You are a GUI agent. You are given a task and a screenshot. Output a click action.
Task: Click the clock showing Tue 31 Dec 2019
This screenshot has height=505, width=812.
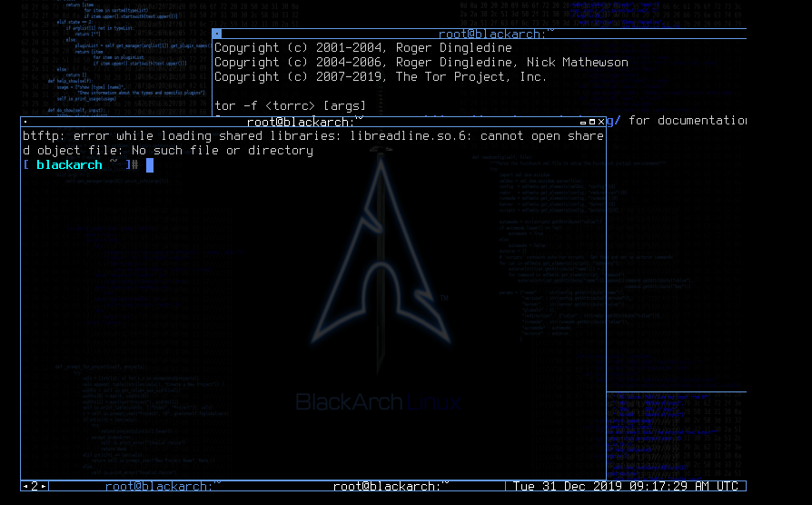point(626,486)
